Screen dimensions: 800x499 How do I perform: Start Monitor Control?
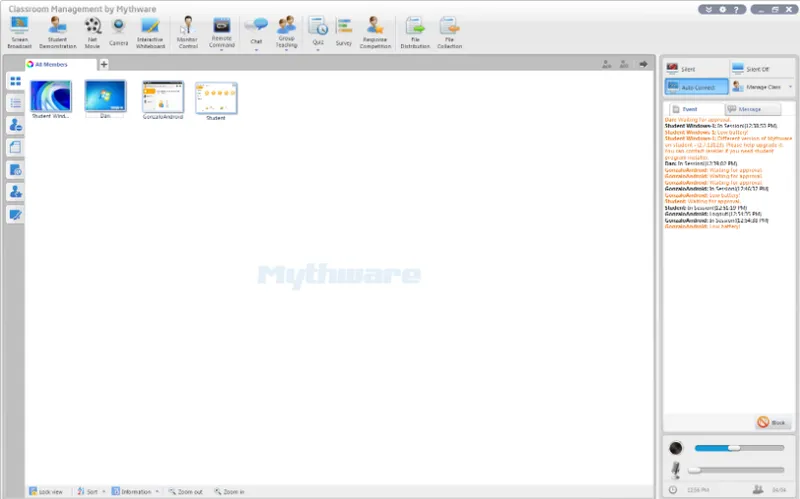coord(187,32)
